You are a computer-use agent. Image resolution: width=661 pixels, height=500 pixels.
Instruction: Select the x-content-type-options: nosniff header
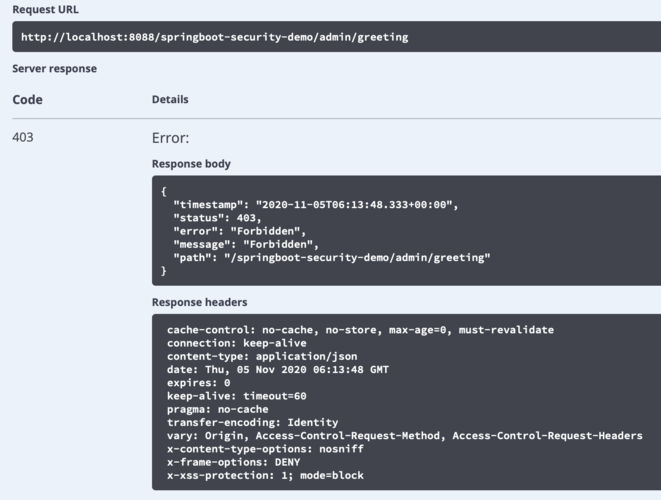tap(265, 449)
